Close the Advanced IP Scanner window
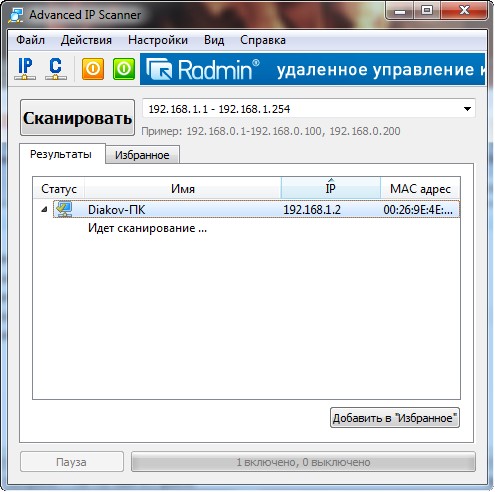Viewport: 495px width, 492px height. (464, 11)
